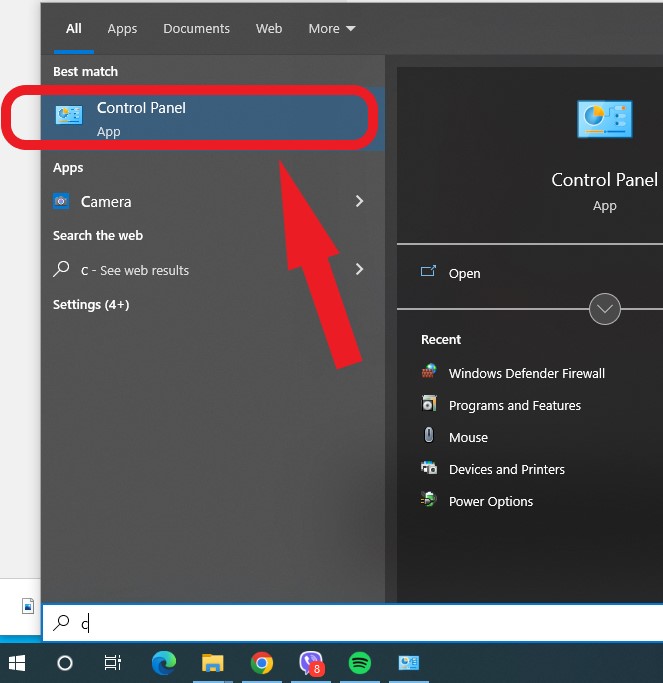The height and width of the screenshot is (683, 663).
Task: Open Google Chrome taskbar icon
Action: 262,662
